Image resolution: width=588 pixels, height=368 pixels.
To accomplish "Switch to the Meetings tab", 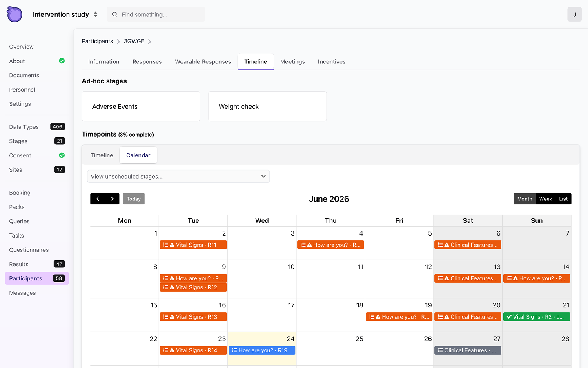I will (x=292, y=62).
